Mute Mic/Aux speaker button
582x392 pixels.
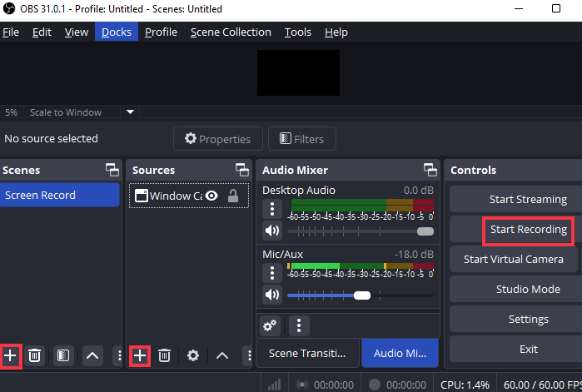point(272,295)
